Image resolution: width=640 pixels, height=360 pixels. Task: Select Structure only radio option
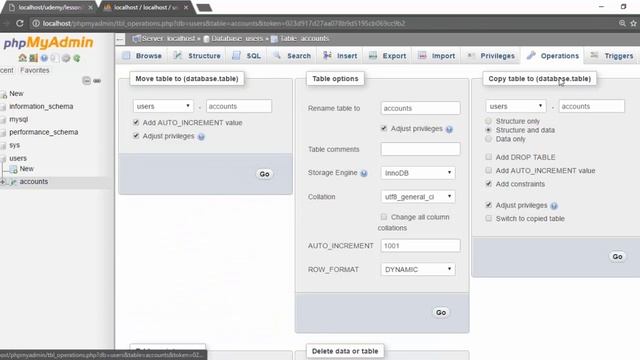(x=488, y=121)
